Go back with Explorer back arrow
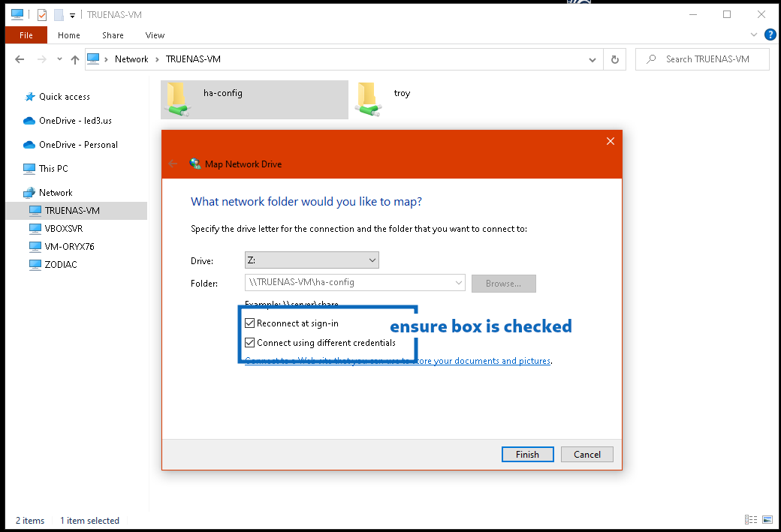Screen dimensions: 781x532 click(x=20, y=59)
